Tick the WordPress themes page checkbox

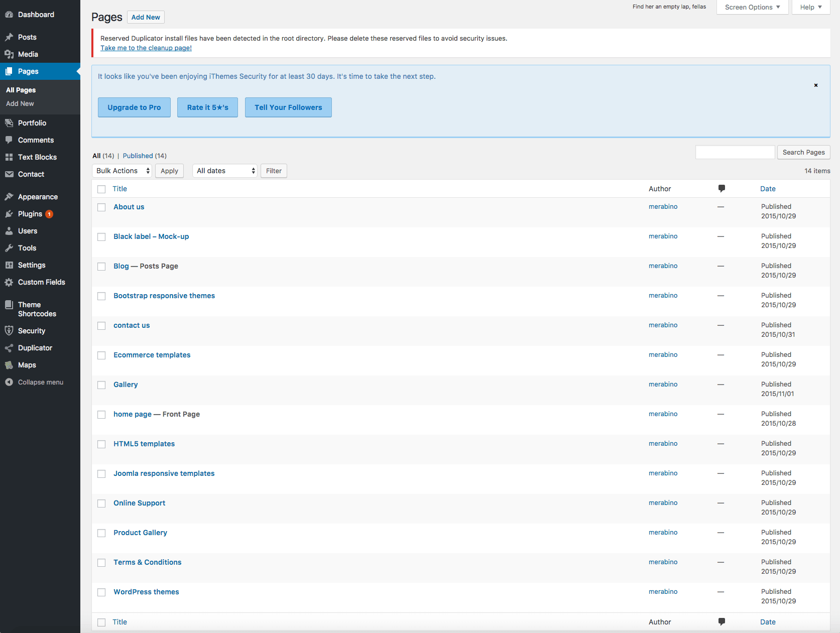coord(101,592)
